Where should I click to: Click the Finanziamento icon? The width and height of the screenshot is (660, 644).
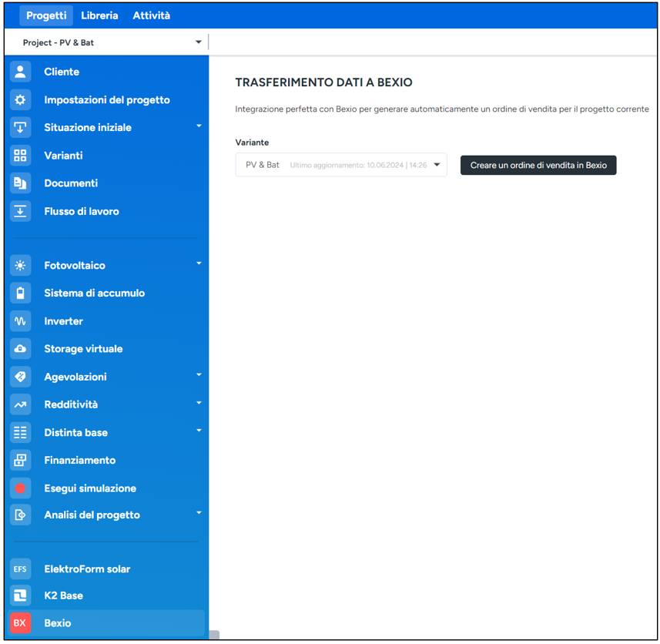20,461
